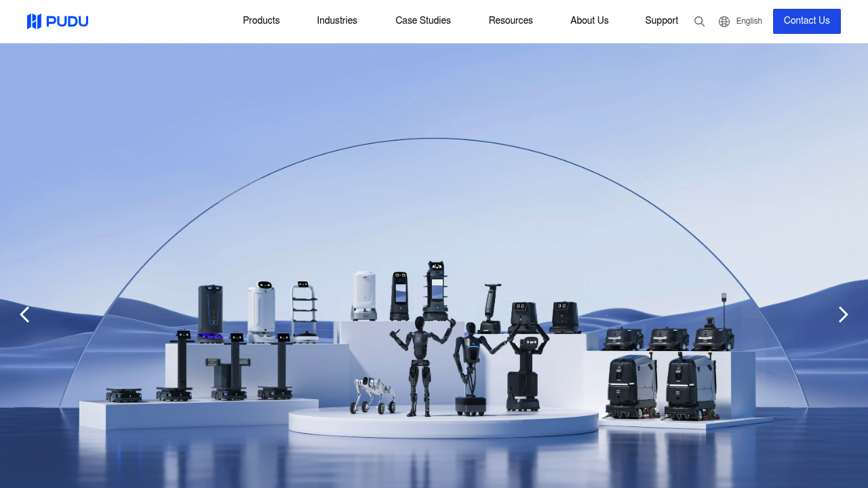Image resolution: width=868 pixels, height=488 pixels.
Task: Open the Support menu
Action: coord(661,21)
